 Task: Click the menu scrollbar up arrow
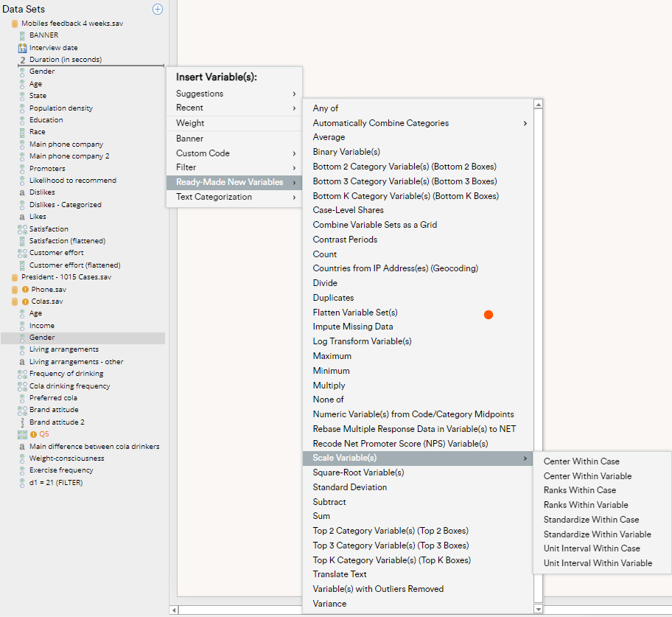point(539,104)
